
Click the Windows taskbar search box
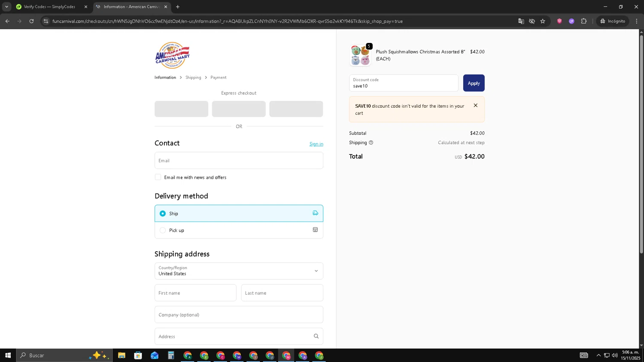coord(64,355)
